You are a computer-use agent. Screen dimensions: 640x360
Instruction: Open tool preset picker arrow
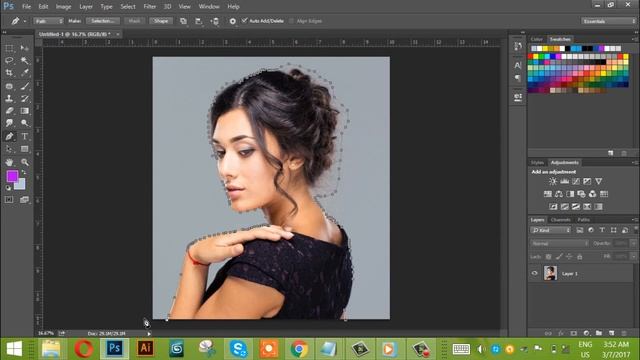pyautogui.click(x=25, y=21)
